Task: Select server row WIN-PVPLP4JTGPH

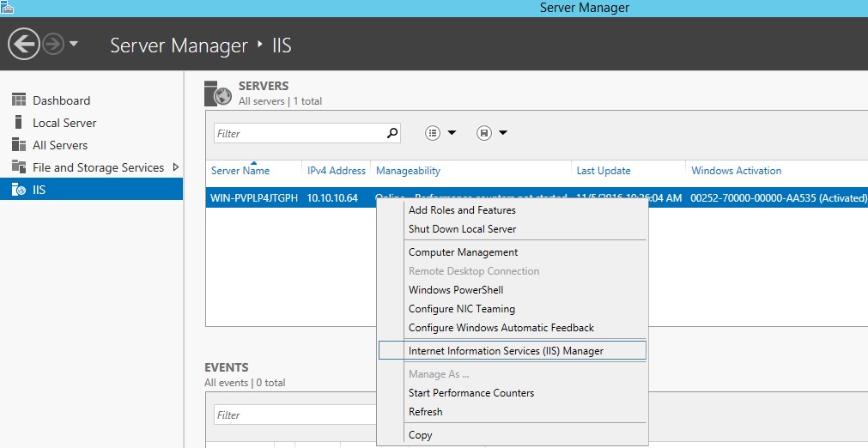Action: (254, 198)
